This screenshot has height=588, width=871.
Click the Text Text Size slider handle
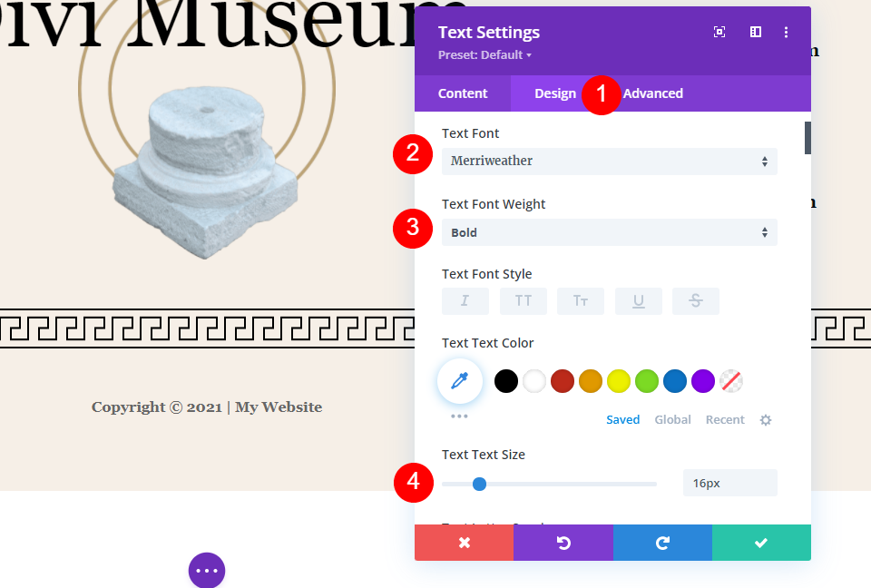[479, 484]
